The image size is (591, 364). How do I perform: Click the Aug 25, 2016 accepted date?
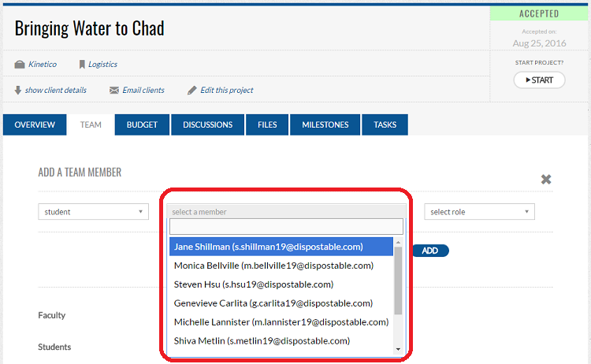(539, 43)
